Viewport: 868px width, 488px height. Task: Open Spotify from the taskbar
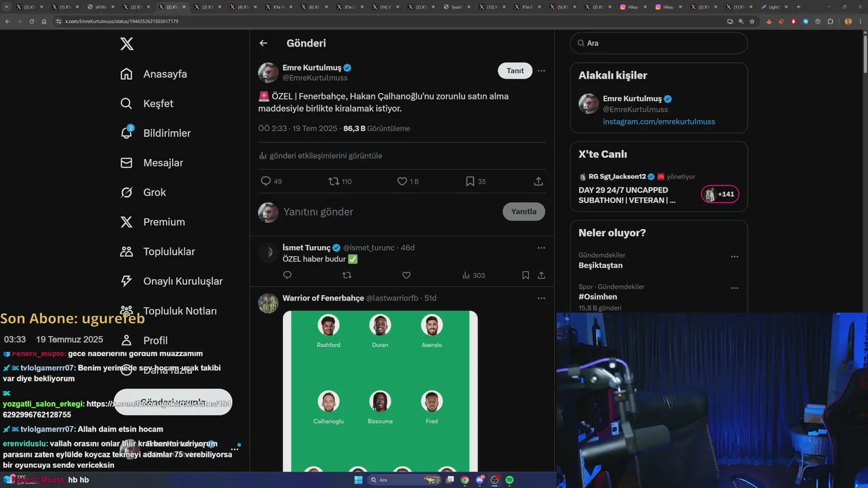[509, 480]
